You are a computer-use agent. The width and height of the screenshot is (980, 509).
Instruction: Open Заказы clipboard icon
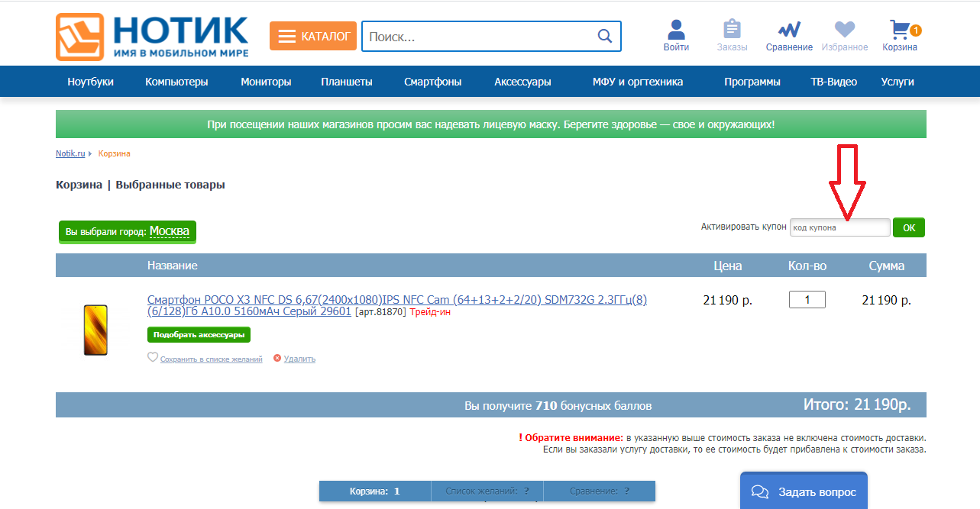coord(733,29)
